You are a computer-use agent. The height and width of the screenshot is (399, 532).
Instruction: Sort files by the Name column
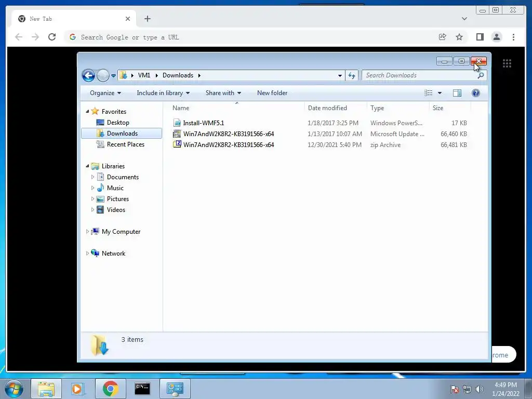236,108
